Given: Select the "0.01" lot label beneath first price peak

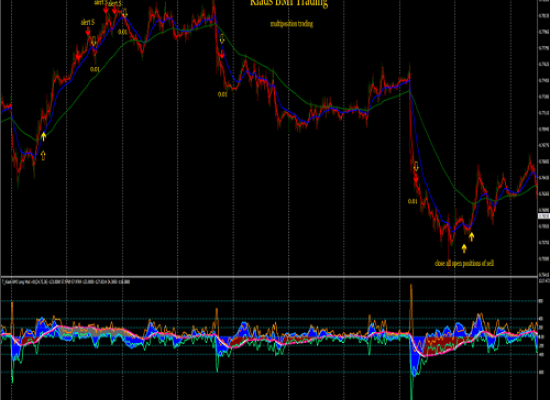Looking at the screenshot, I should pos(122,32).
